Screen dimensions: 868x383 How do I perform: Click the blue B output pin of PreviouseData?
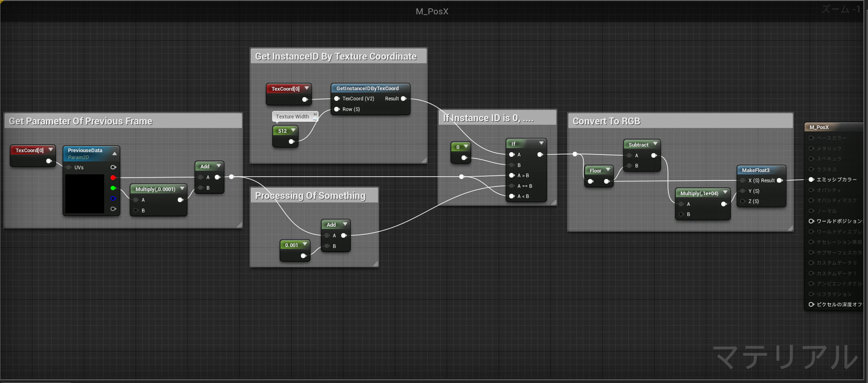point(113,198)
